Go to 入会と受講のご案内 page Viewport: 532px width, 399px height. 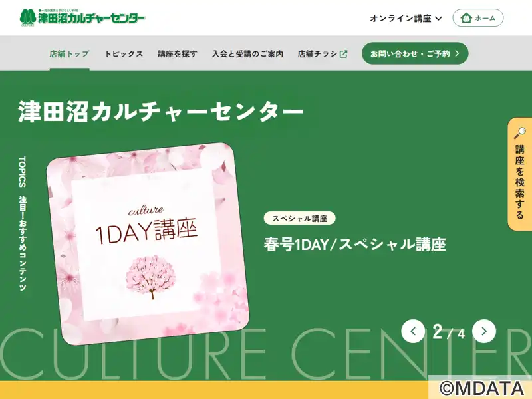click(247, 54)
